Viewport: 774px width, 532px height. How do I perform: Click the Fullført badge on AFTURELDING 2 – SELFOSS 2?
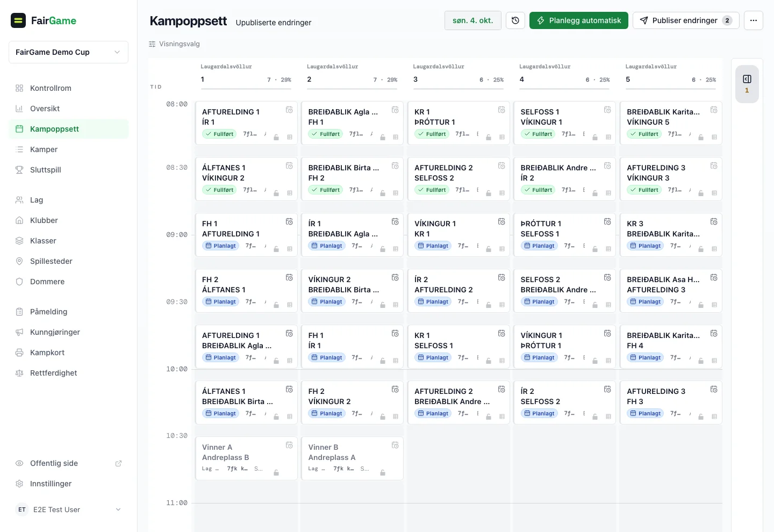coord(433,190)
